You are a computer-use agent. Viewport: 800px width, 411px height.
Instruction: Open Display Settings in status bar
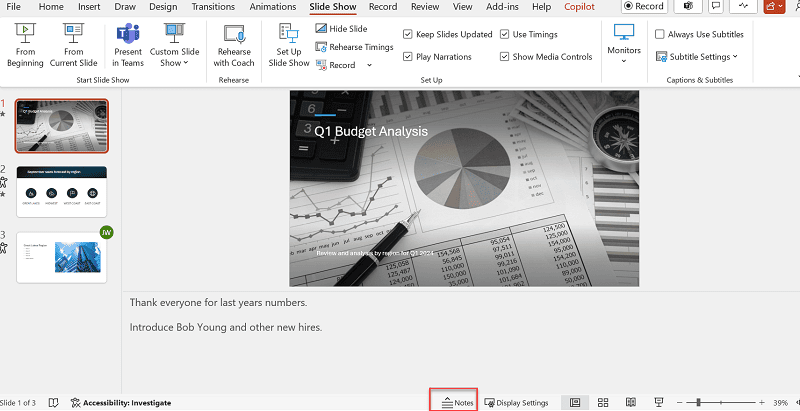pos(516,402)
